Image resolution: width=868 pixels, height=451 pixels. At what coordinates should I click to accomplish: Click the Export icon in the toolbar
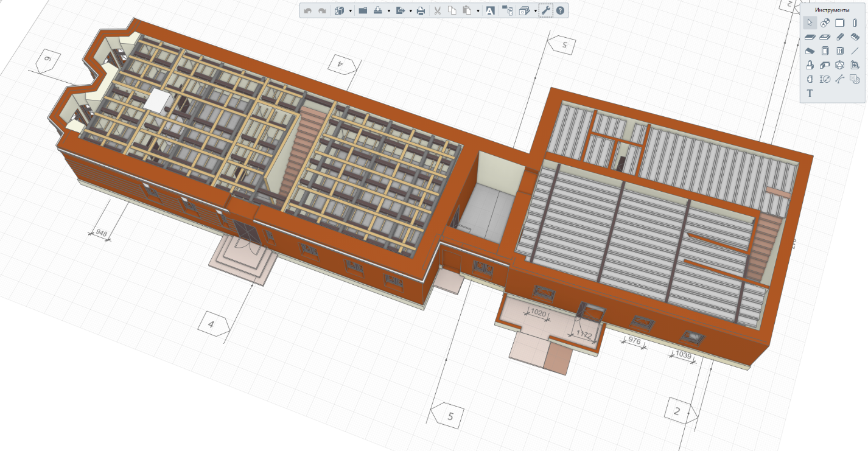[x=400, y=10]
